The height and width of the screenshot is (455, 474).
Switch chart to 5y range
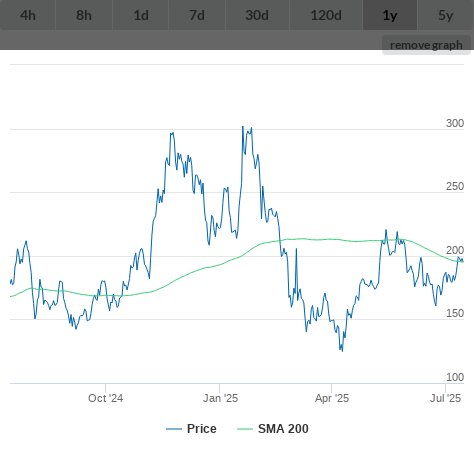pos(446,15)
